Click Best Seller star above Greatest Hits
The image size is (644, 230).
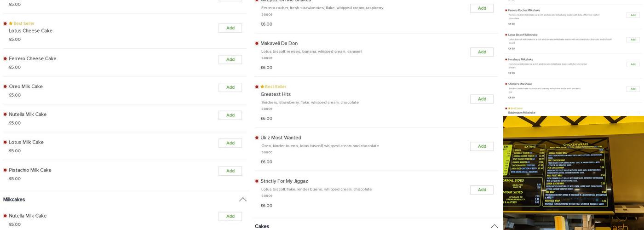(262, 86)
